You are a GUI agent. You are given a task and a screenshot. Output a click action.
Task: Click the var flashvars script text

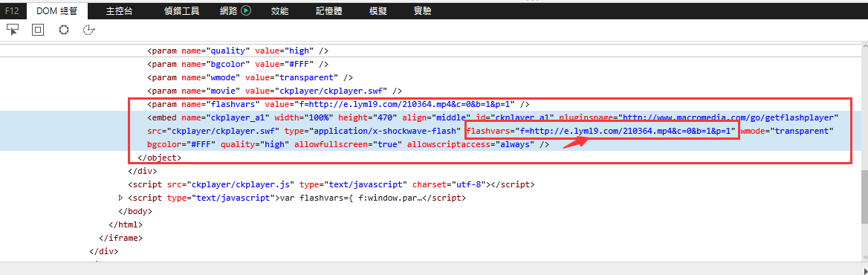coord(352,198)
